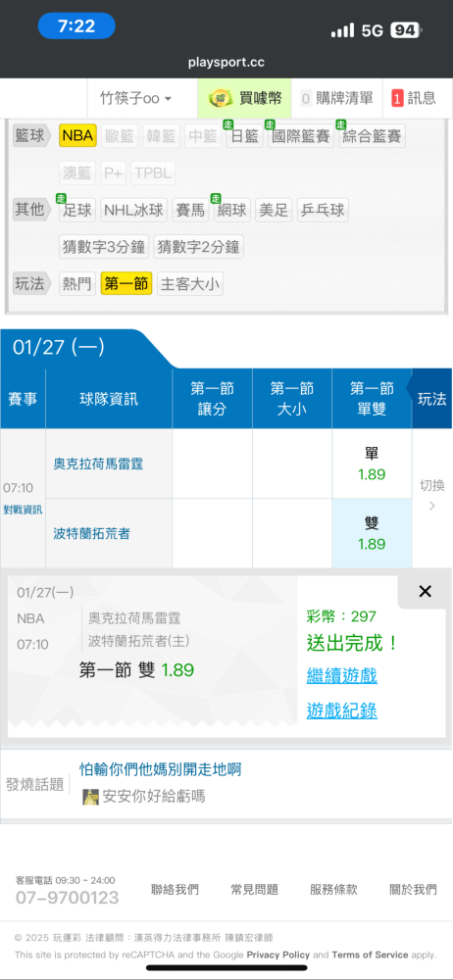Choose the NBA league filter

[x=77, y=135]
